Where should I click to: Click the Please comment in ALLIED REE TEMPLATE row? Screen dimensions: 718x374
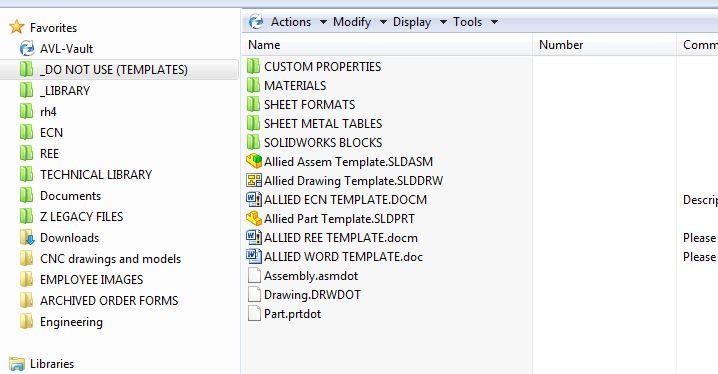tap(699, 238)
